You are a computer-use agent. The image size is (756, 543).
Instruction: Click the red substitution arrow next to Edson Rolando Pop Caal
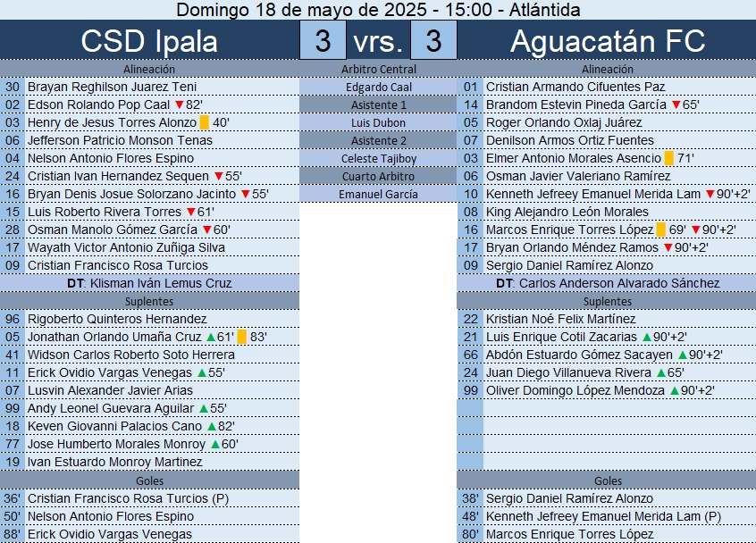(179, 104)
